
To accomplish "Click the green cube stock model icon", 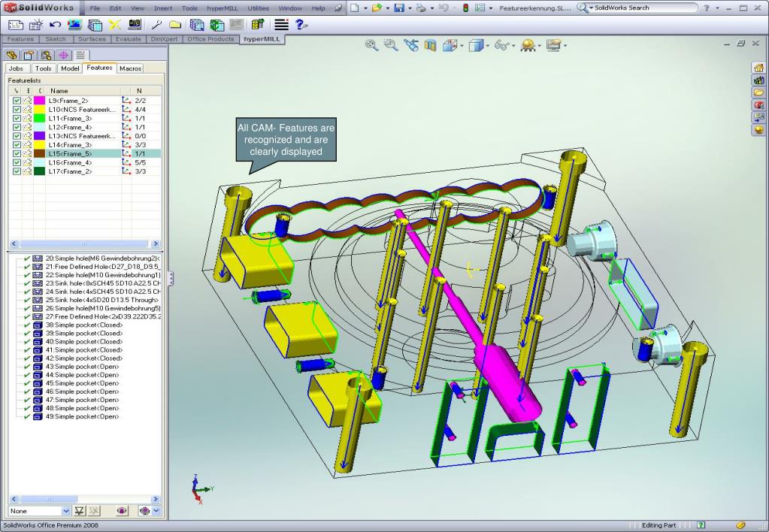I will pos(216,25).
